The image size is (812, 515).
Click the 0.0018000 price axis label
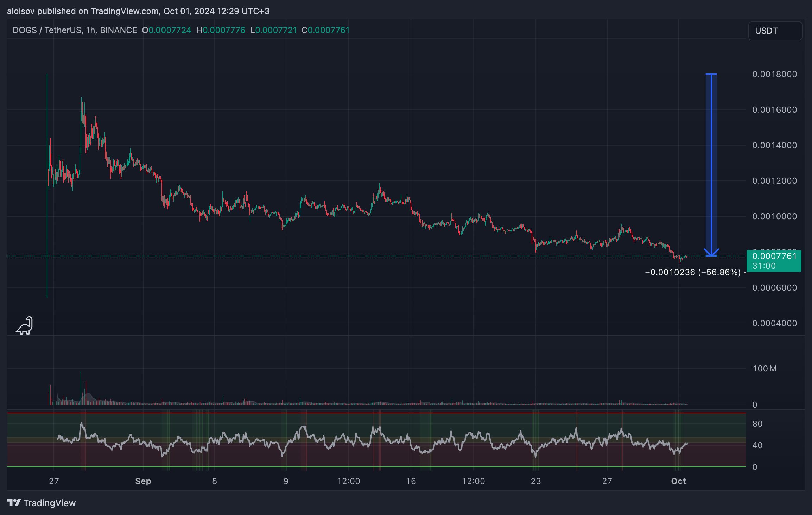click(x=774, y=74)
